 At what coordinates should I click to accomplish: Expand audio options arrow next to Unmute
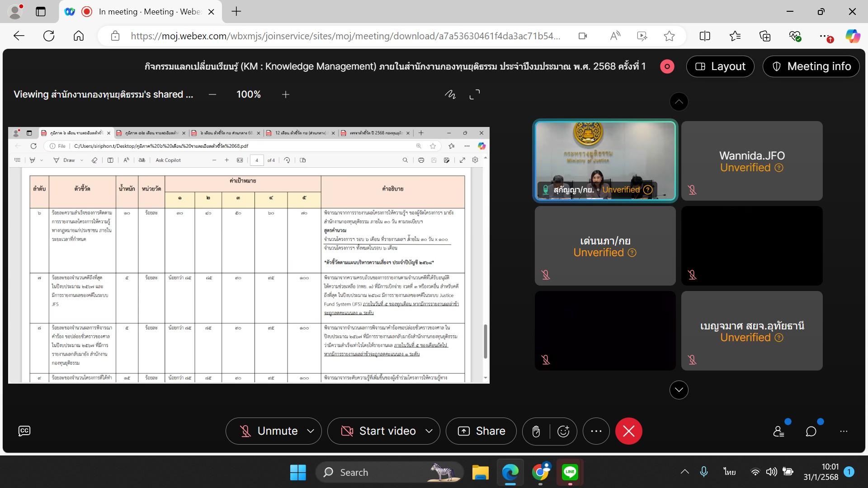coord(311,431)
